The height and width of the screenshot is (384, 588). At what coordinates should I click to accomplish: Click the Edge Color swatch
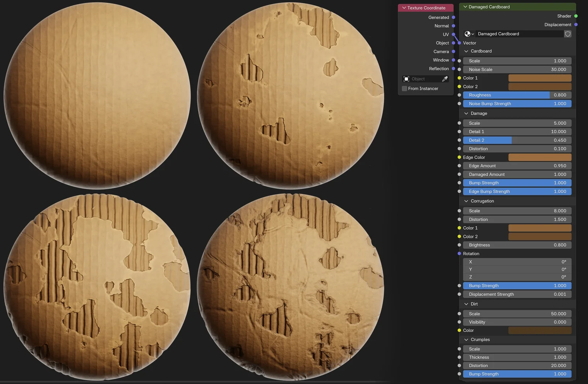(539, 157)
